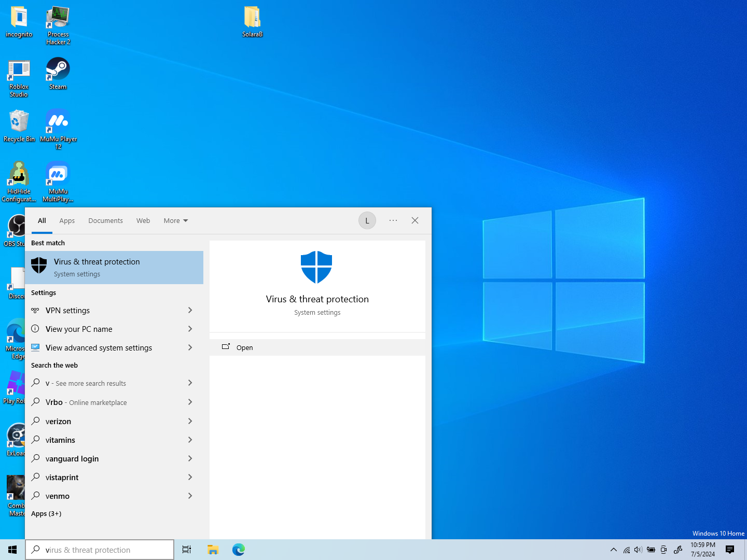This screenshot has width=747, height=560.
Task: Expand the venmo suggestion arrow
Action: pyautogui.click(x=190, y=496)
